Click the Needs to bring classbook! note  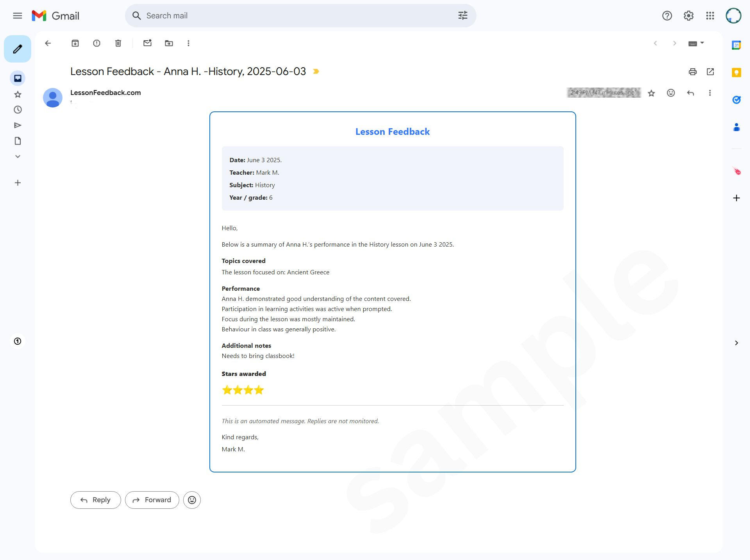[x=258, y=356]
